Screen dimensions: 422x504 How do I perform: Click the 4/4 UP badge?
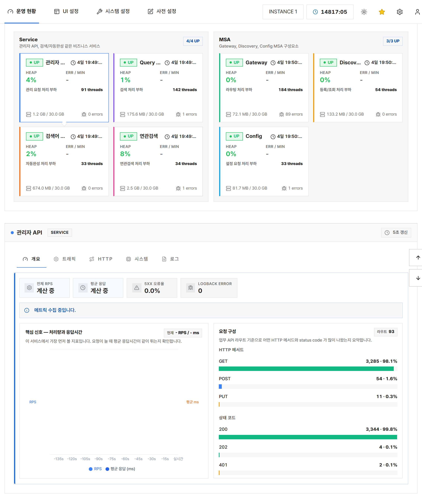[x=193, y=41]
